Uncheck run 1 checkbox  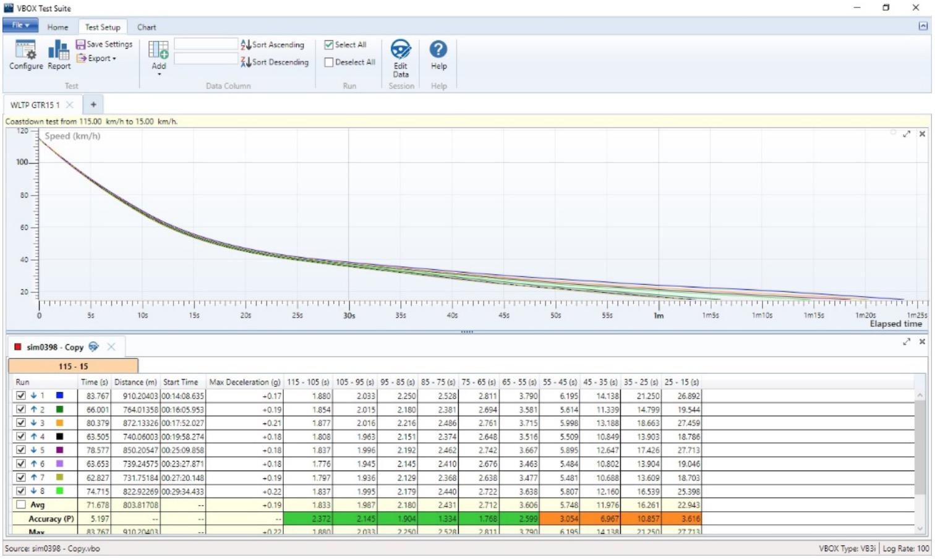(x=21, y=396)
